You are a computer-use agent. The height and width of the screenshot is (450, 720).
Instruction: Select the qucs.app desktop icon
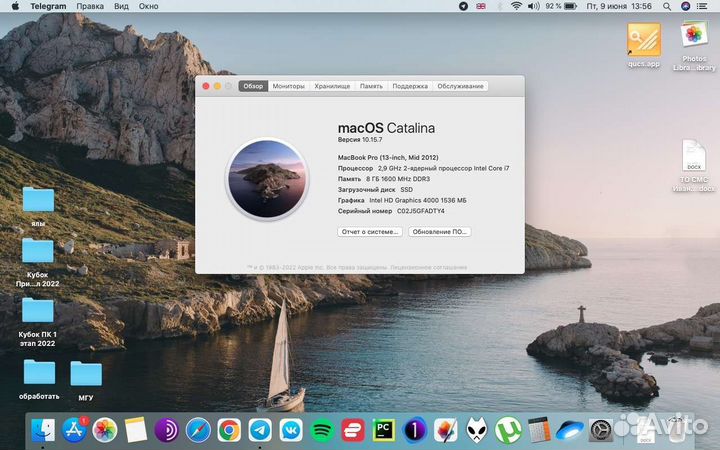click(644, 45)
